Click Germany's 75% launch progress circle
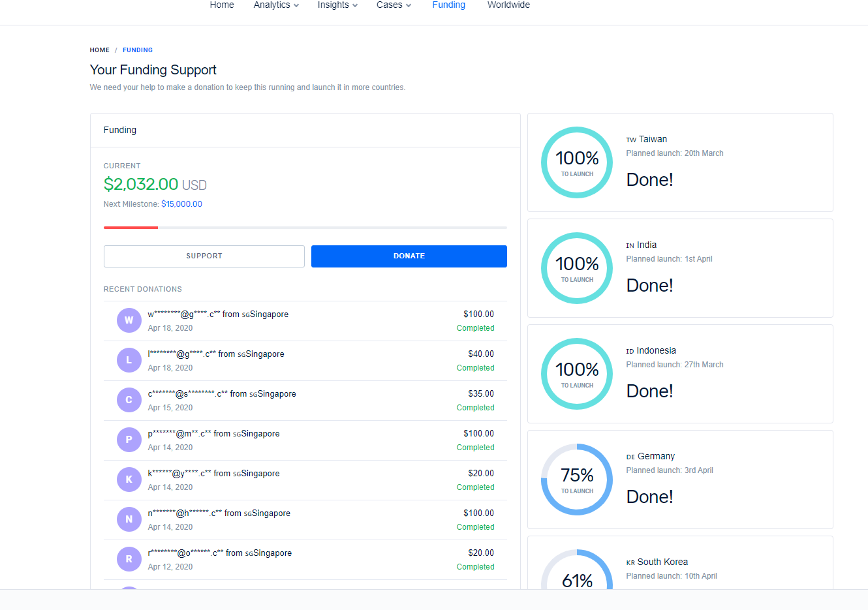The image size is (868, 610). click(576, 480)
